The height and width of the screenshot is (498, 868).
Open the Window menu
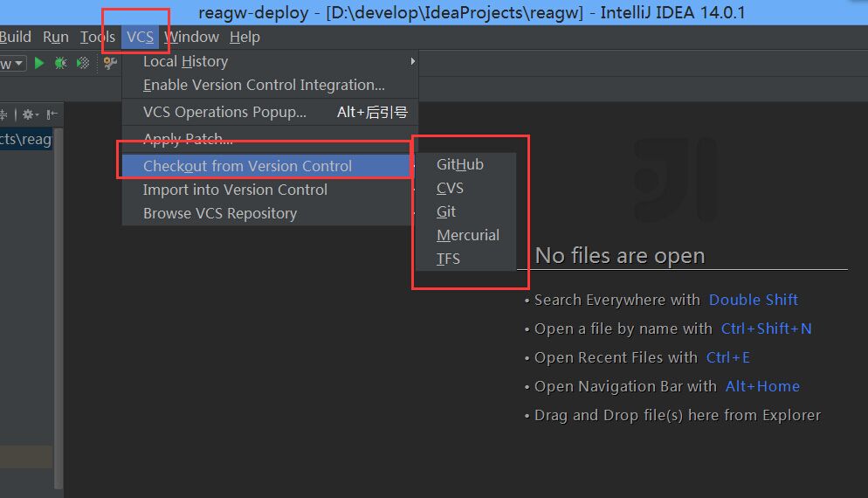(x=191, y=37)
